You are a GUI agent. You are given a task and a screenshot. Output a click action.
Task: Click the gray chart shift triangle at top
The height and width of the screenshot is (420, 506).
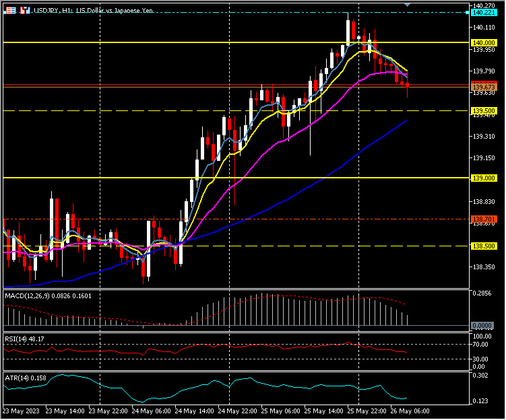(x=407, y=5)
